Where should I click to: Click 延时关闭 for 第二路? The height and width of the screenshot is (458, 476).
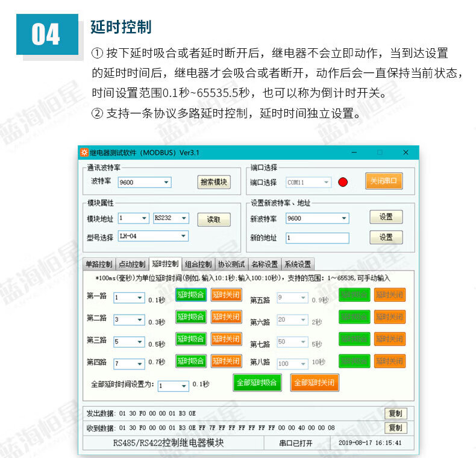pyautogui.click(x=226, y=317)
